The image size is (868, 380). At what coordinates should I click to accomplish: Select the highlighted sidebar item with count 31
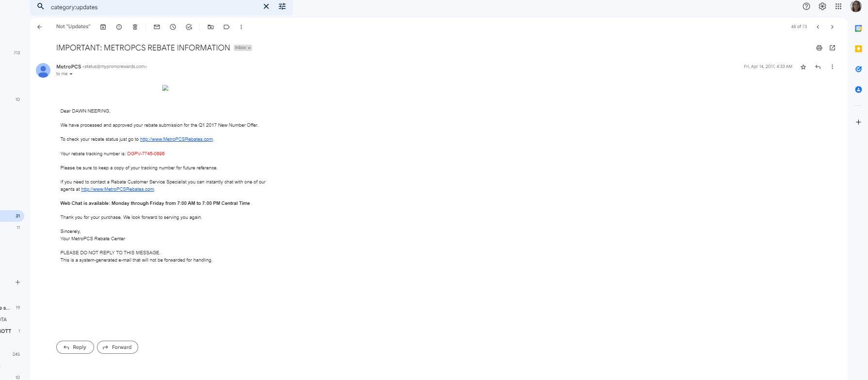12,216
